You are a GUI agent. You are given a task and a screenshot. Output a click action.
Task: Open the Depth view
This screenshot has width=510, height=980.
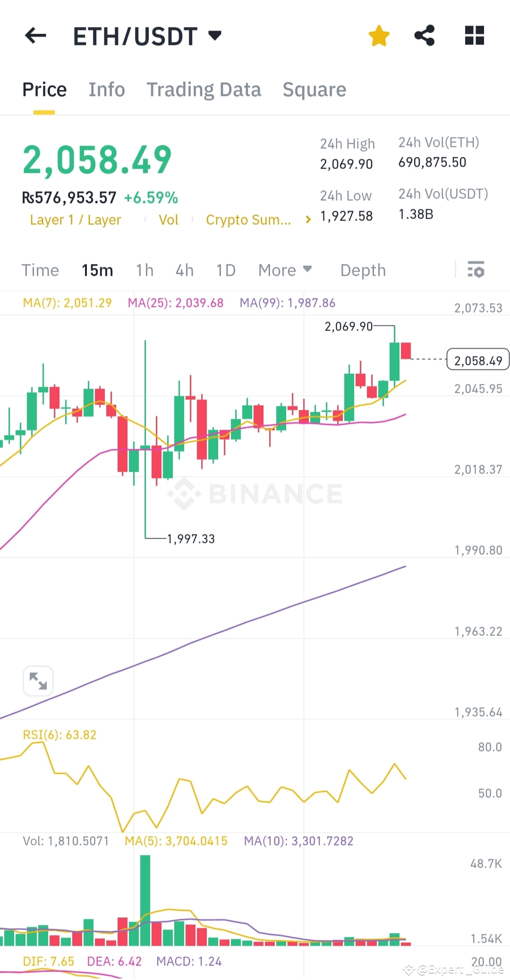pos(363,270)
